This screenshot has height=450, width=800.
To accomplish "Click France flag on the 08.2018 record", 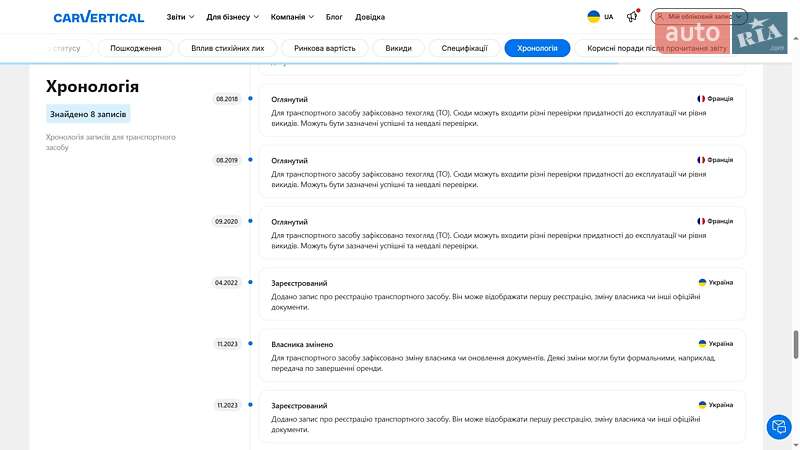I will pos(701,99).
